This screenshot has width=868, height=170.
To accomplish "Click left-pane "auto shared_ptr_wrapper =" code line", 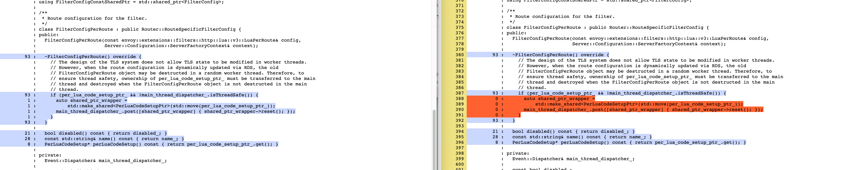I will (x=92, y=100).
